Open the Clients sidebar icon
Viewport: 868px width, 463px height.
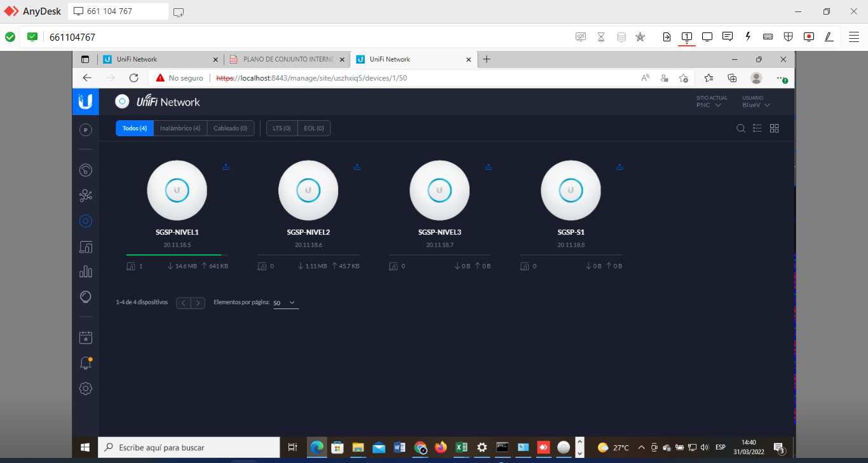(86, 247)
